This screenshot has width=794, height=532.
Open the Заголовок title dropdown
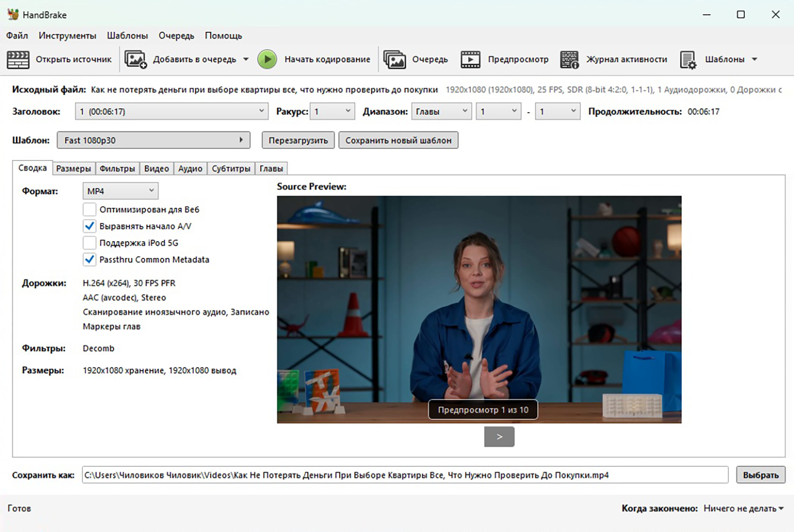(171, 111)
